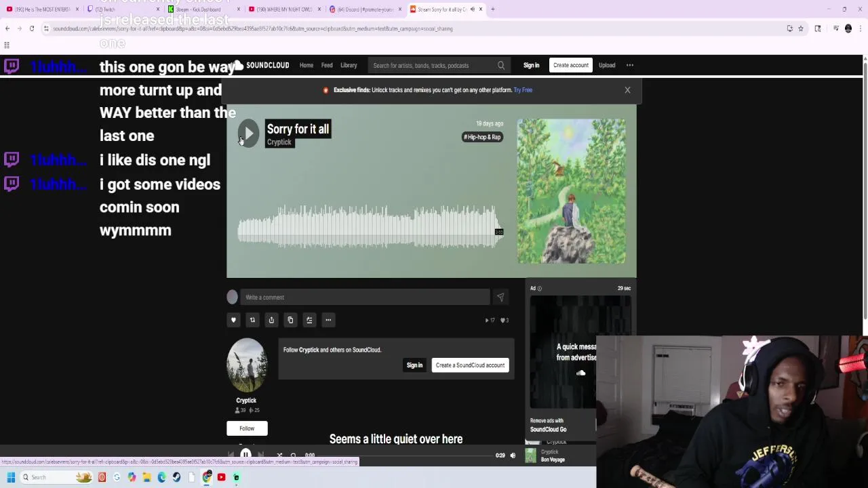Image resolution: width=868 pixels, height=488 pixels.
Task: Toggle repeat in the bottom player
Action: [293, 455]
